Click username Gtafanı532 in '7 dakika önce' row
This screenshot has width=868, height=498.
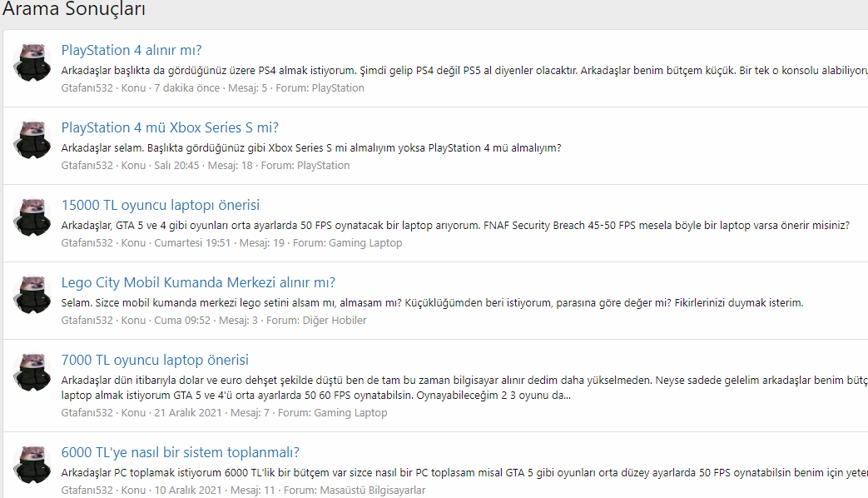pos(87,88)
